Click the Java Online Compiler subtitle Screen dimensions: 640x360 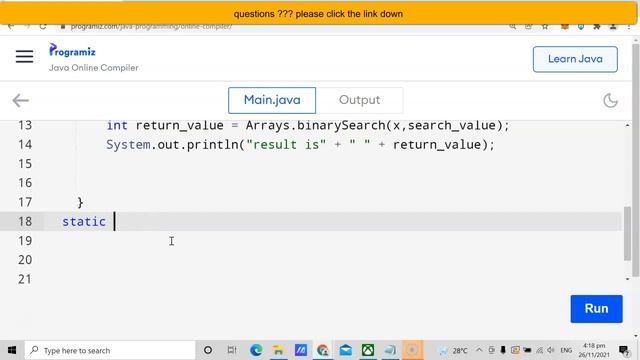click(93, 68)
